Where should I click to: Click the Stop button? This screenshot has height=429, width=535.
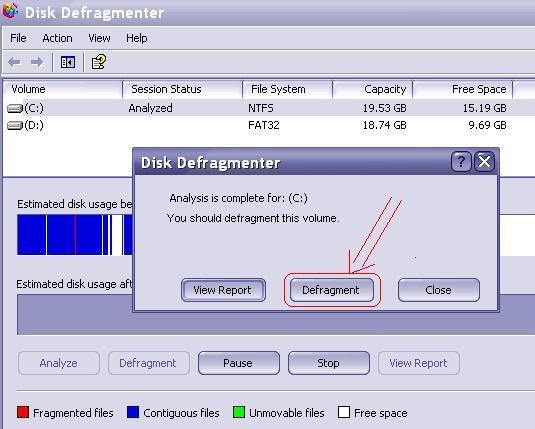(329, 363)
